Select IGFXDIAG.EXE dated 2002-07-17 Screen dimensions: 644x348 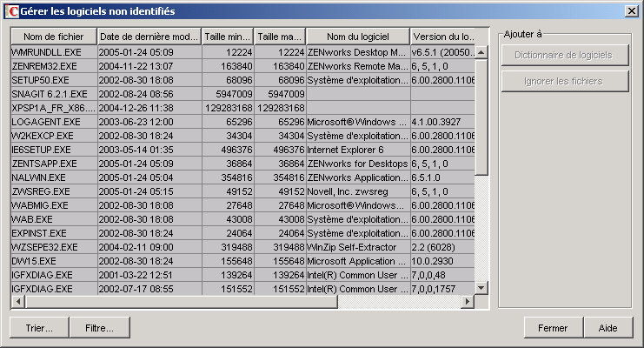coord(54,289)
